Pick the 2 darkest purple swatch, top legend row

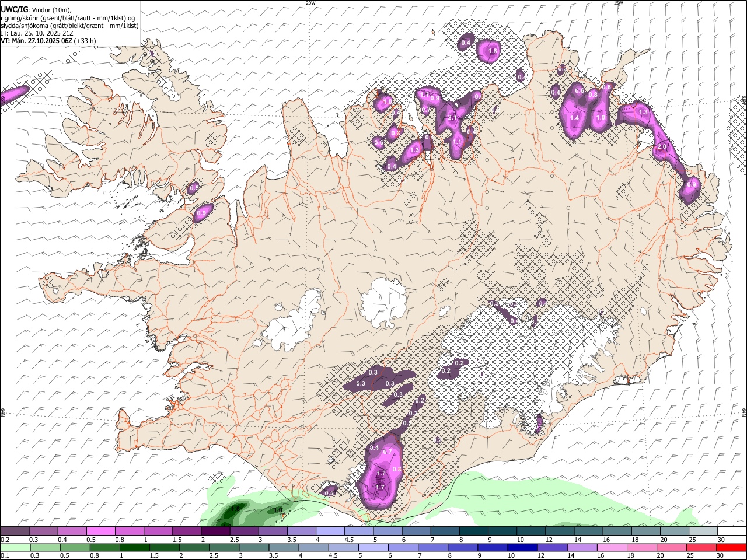215,531
